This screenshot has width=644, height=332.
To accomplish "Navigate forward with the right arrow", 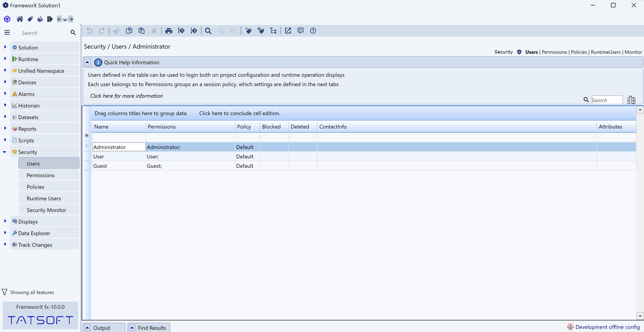I will tap(71, 19).
